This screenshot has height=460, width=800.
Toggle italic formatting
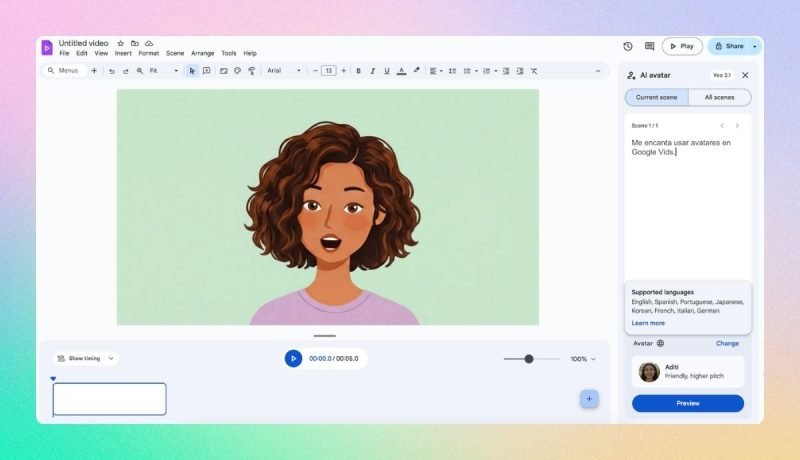(x=373, y=71)
